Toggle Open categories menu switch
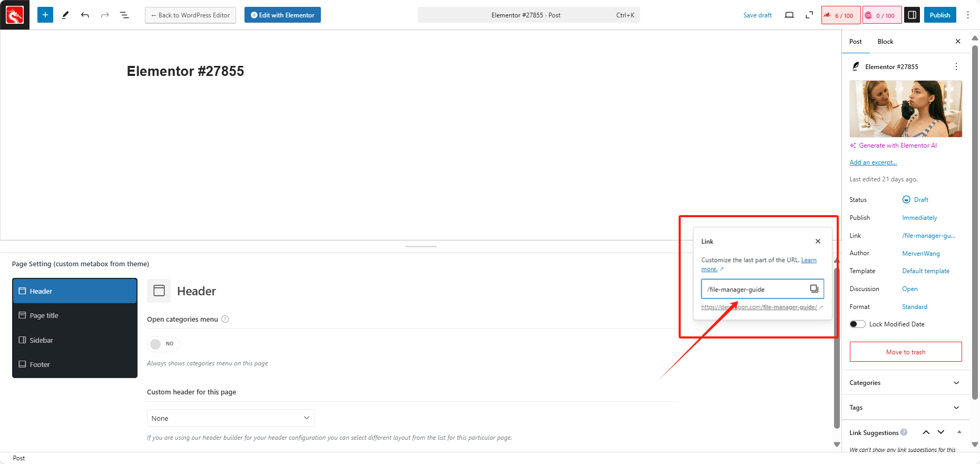Viewport: 980px width, 464px height. coord(163,344)
